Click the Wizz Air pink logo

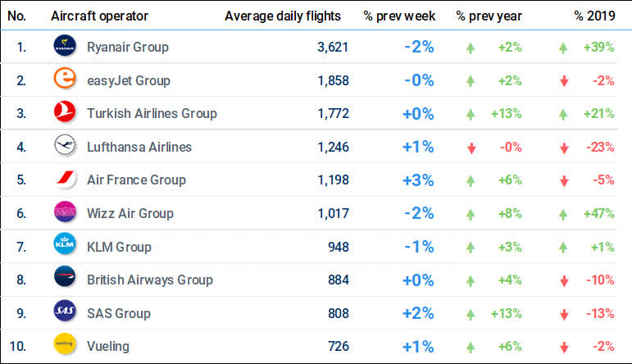[65, 213]
